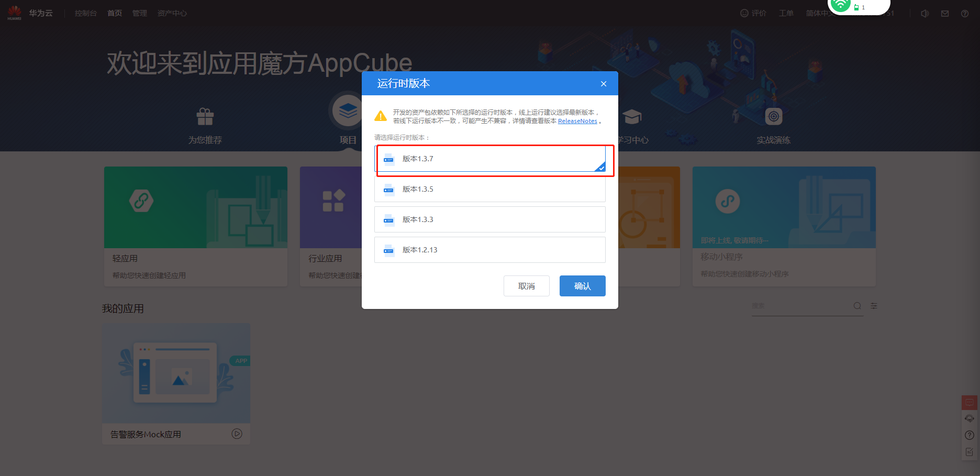The image size is (980, 476).
Task: Select runtime version 1.3.7
Action: 490,159
